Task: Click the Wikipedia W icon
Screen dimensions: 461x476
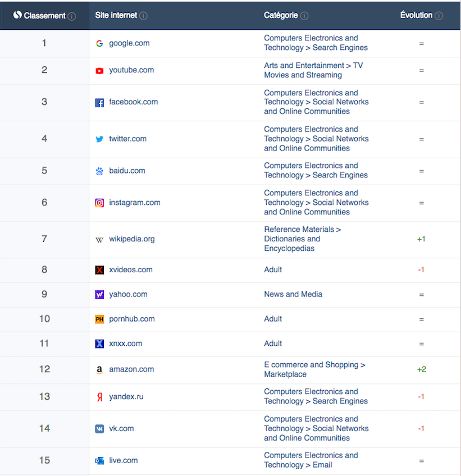Action: pyautogui.click(x=99, y=240)
